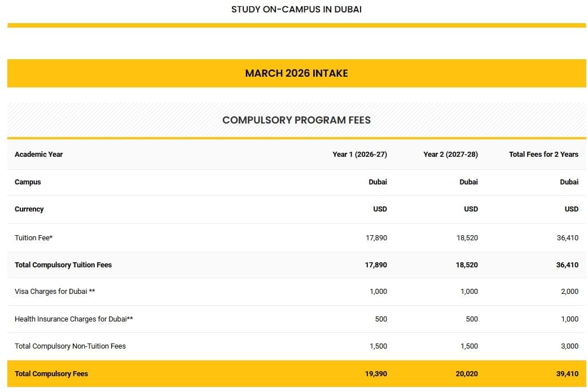588x392 pixels.
Task: Click Total Compulsory Fees label in yellow row
Action: click(x=51, y=374)
